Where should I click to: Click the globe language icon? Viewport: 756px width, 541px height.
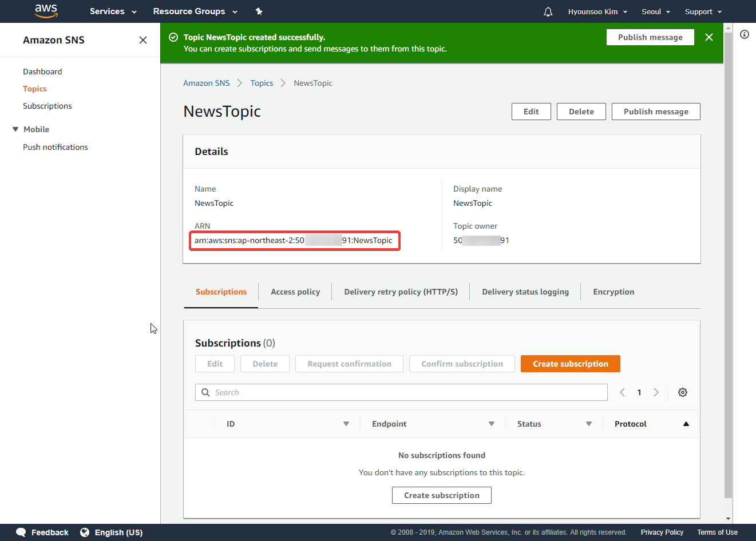(x=85, y=532)
